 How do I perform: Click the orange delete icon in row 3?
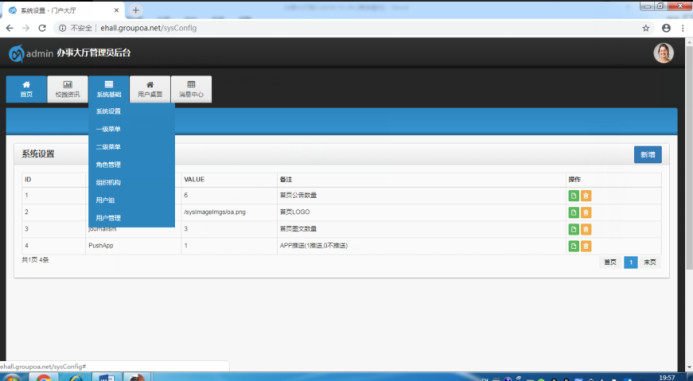586,229
